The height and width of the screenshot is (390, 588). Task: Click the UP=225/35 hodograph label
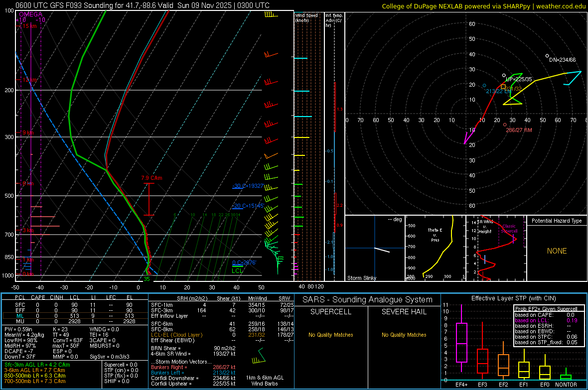pos(519,80)
